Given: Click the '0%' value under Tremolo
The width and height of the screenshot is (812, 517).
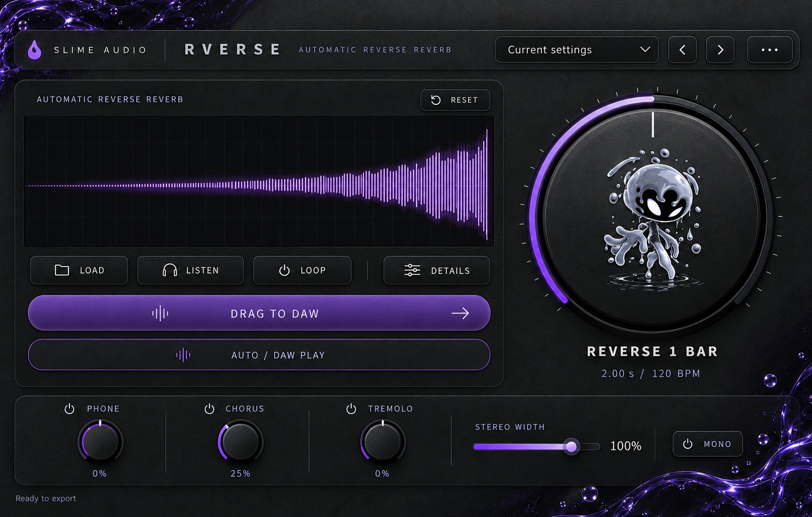Looking at the screenshot, I should 382,474.
